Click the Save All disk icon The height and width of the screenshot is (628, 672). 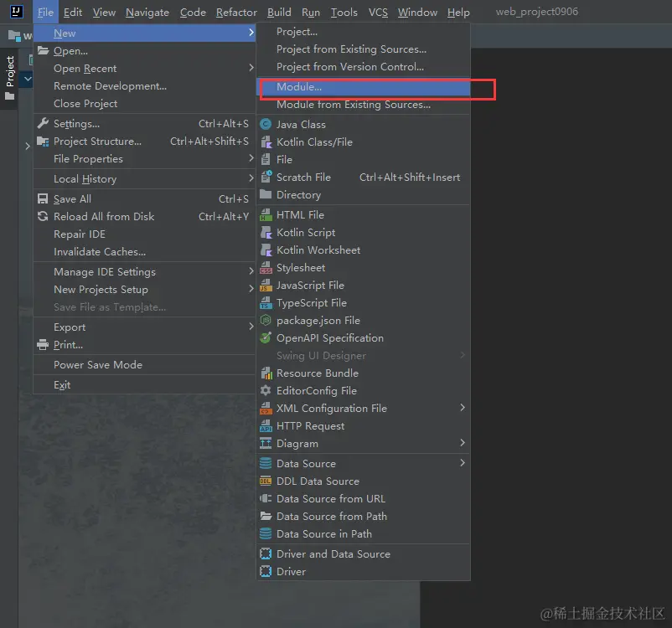(x=43, y=198)
